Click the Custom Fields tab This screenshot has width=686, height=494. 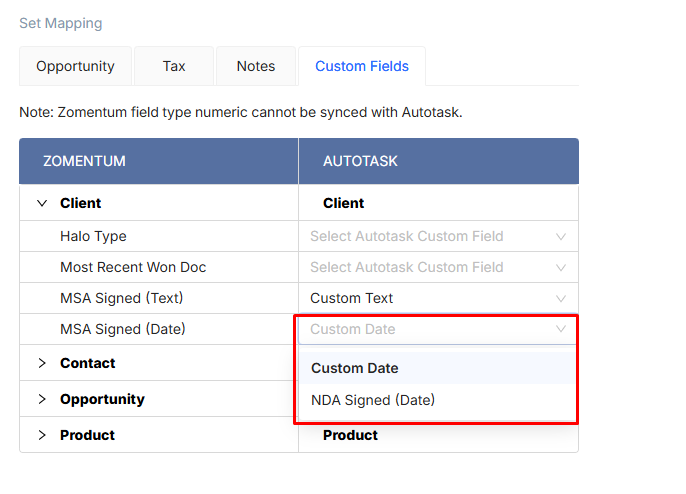tap(362, 66)
